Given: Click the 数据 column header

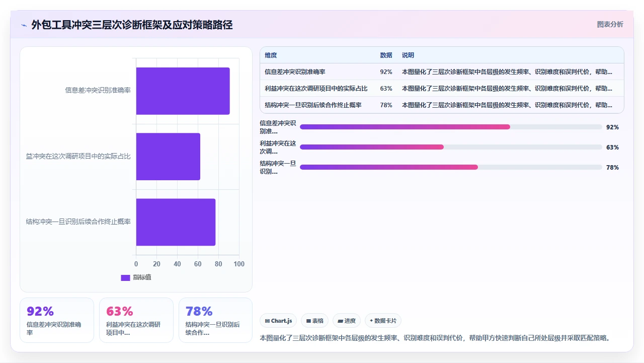Looking at the screenshot, I should [386, 55].
